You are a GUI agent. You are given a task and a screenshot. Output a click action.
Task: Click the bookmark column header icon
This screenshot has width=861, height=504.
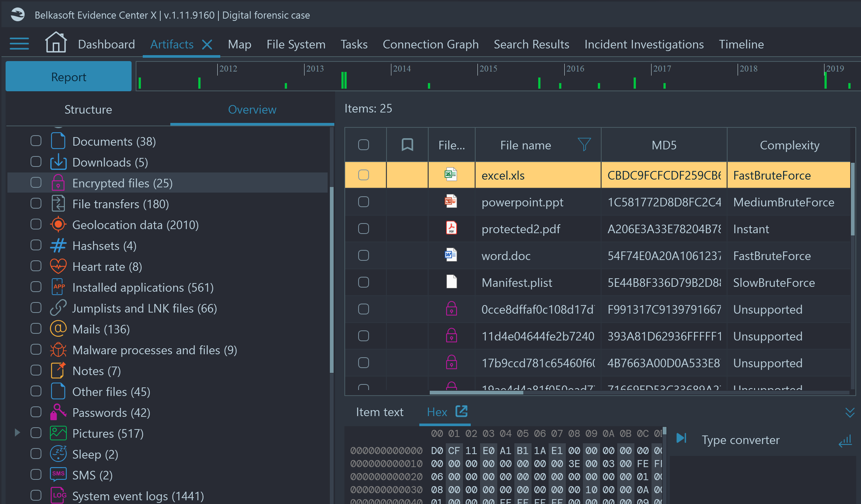[x=407, y=145]
